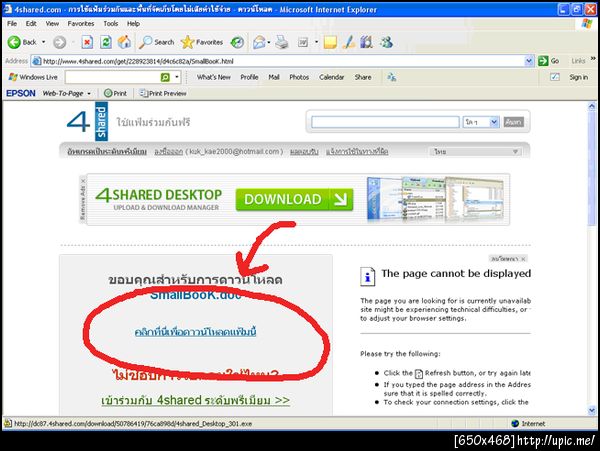Click the Forward navigation arrow

(x=59, y=42)
